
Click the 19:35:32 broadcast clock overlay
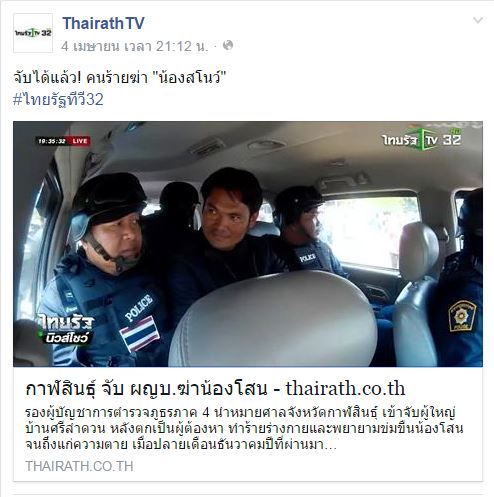52,141
